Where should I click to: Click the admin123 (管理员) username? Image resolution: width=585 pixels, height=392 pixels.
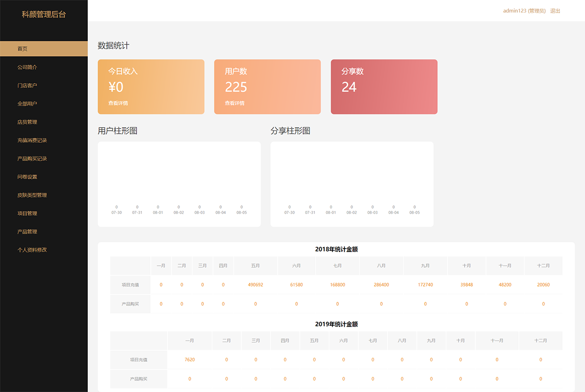(x=524, y=11)
